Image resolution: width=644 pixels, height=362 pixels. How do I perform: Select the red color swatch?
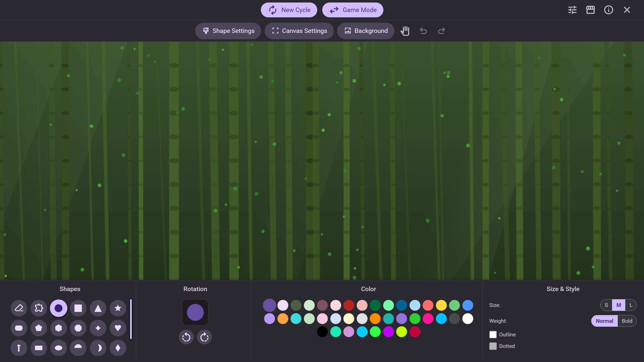(x=349, y=305)
